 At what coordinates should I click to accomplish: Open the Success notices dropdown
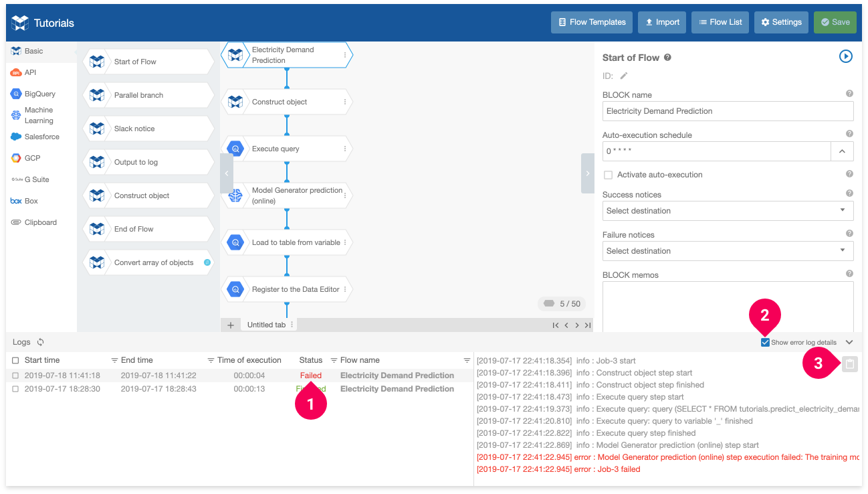click(728, 211)
